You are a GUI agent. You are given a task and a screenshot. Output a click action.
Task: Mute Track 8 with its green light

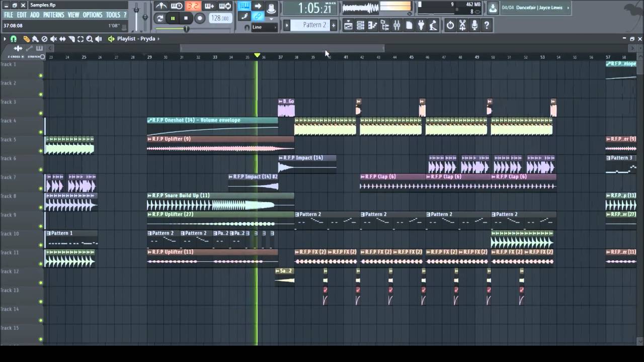pyautogui.click(x=41, y=207)
